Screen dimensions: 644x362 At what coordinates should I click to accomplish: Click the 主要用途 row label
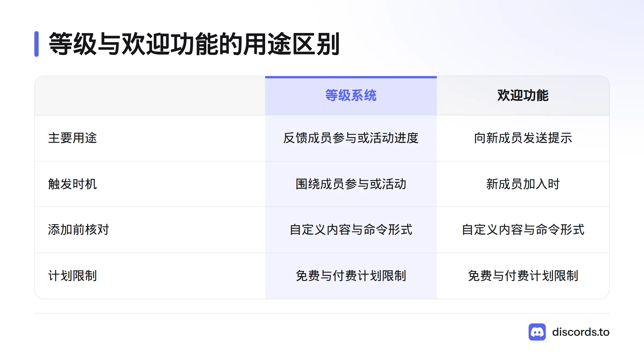72,138
